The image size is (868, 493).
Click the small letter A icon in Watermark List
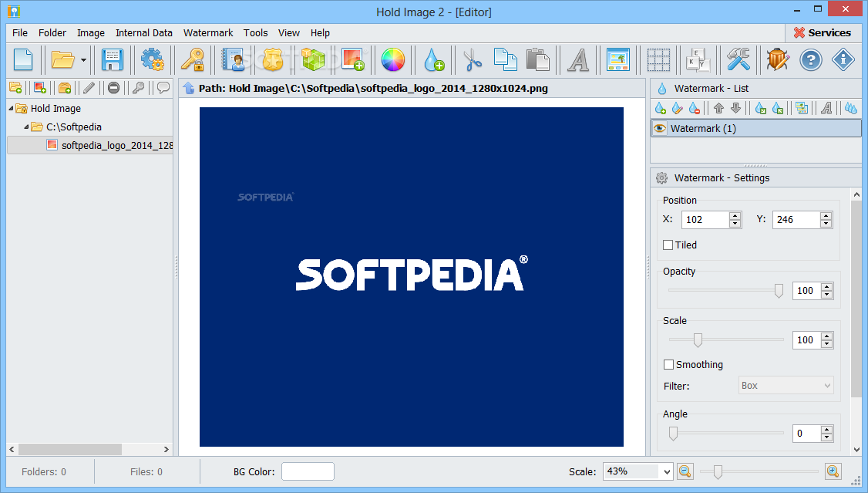point(826,108)
